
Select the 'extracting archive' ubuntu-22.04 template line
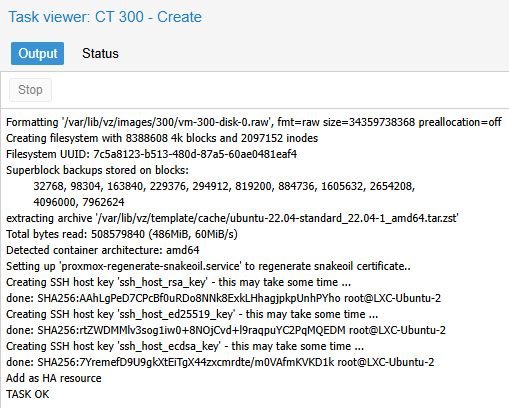[232, 218]
